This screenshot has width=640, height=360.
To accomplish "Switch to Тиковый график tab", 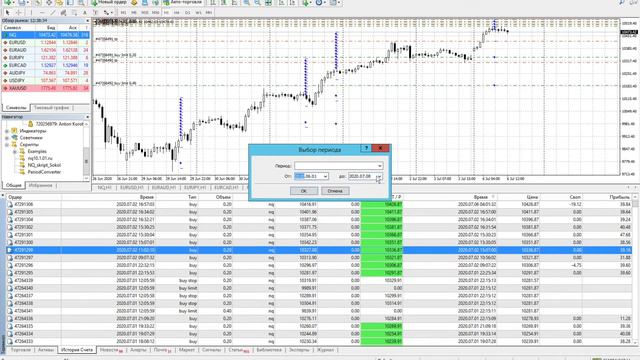I will pyautogui.click(x=51, y=108).
